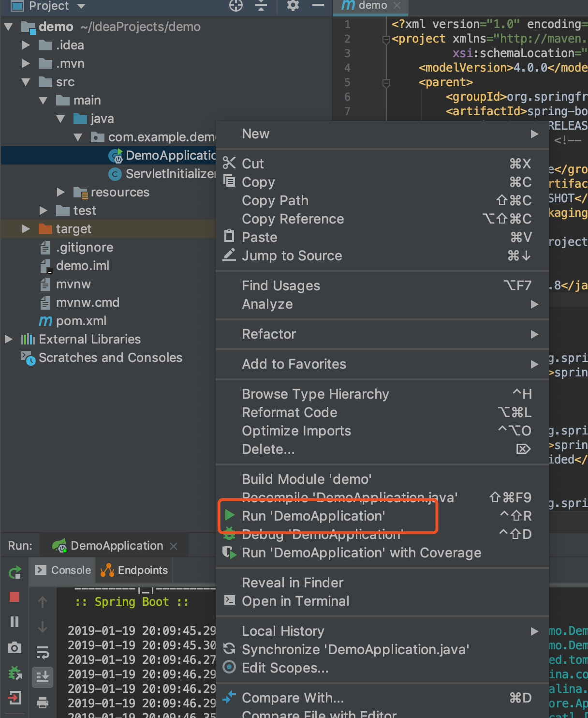The width and height of the screenshot is (588, 718).
Task: Click Synchronize 'DemoApplication.java'
Action: (382, 649)
